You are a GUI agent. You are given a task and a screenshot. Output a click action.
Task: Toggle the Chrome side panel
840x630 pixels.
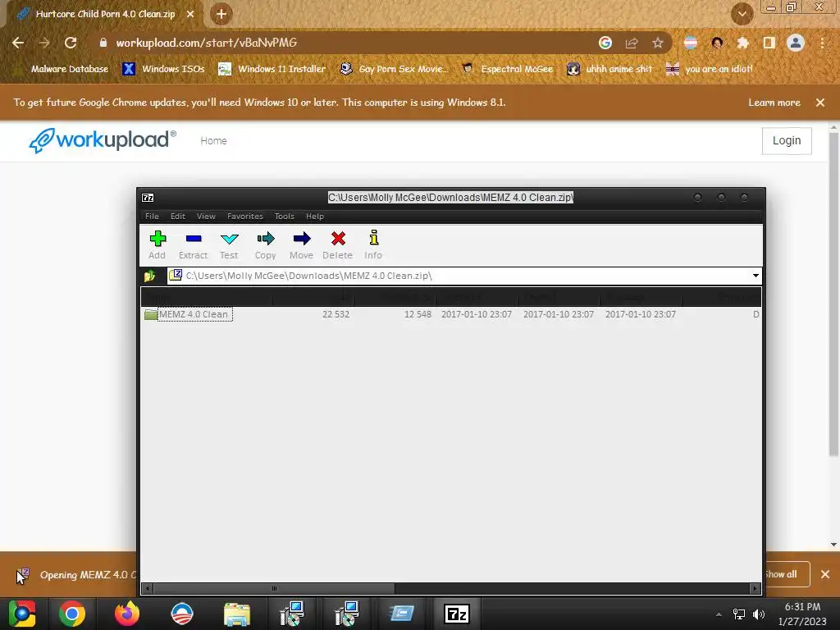769,43
